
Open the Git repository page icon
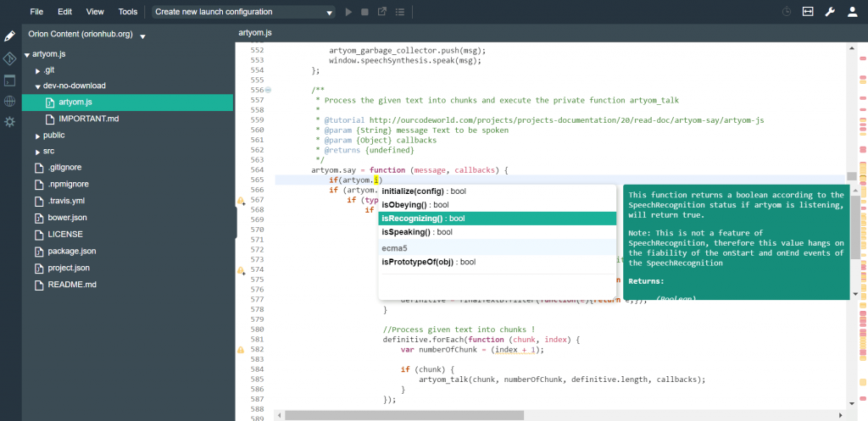point(9,58)
